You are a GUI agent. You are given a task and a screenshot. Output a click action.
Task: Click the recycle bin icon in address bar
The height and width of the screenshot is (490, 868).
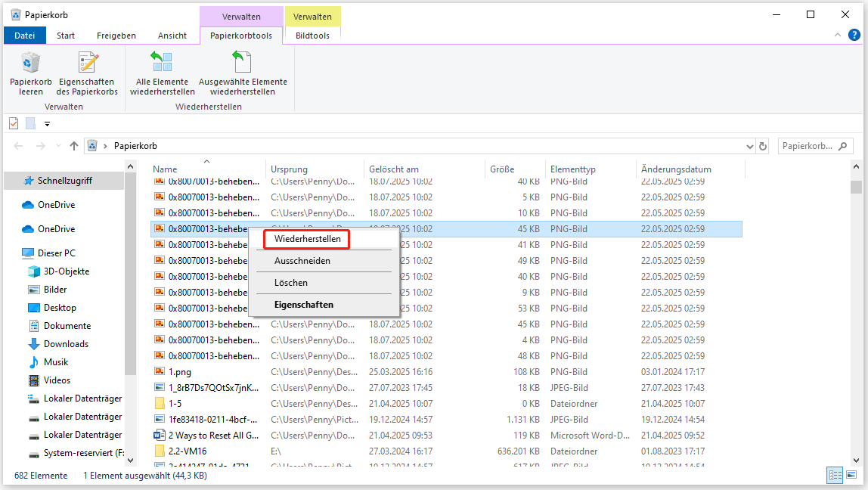[x=92, y=146]
